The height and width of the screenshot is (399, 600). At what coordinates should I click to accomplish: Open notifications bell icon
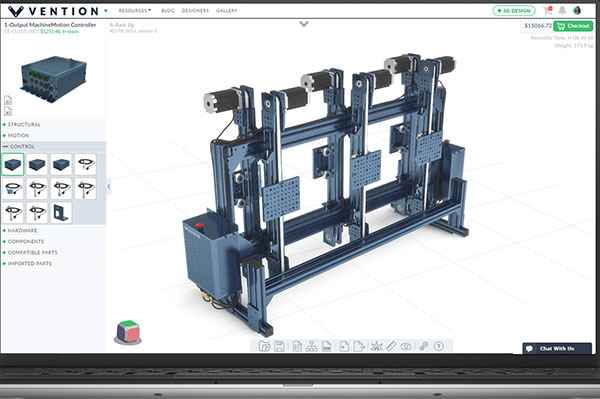click(x=562, y=10)
